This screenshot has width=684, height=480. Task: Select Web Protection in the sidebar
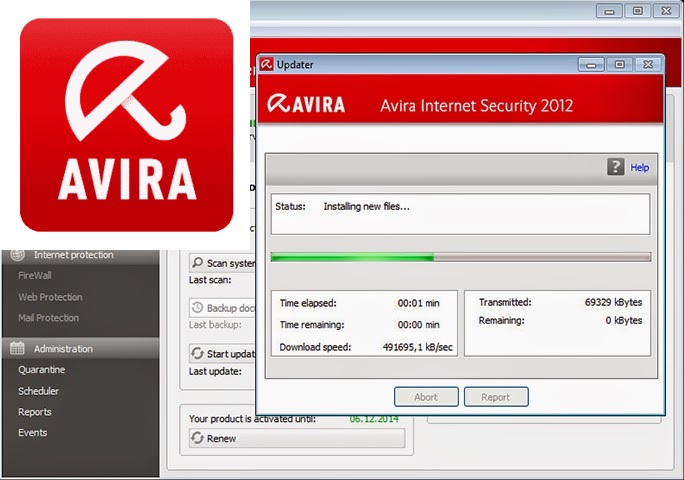pos(50,297)
